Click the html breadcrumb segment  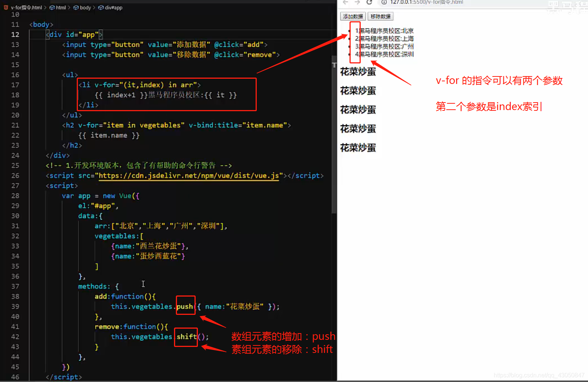(61, 7)
